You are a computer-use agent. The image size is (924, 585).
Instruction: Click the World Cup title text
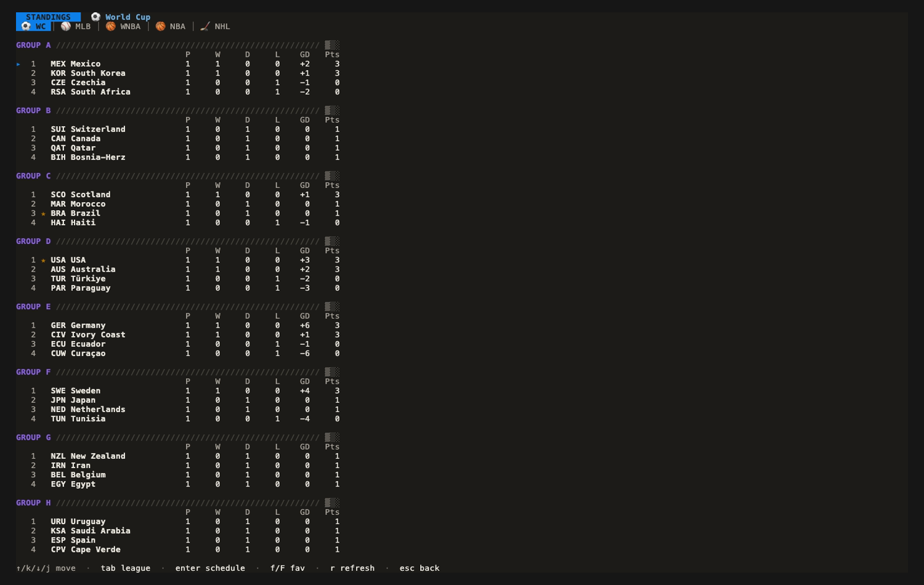[x=128, y=17]
